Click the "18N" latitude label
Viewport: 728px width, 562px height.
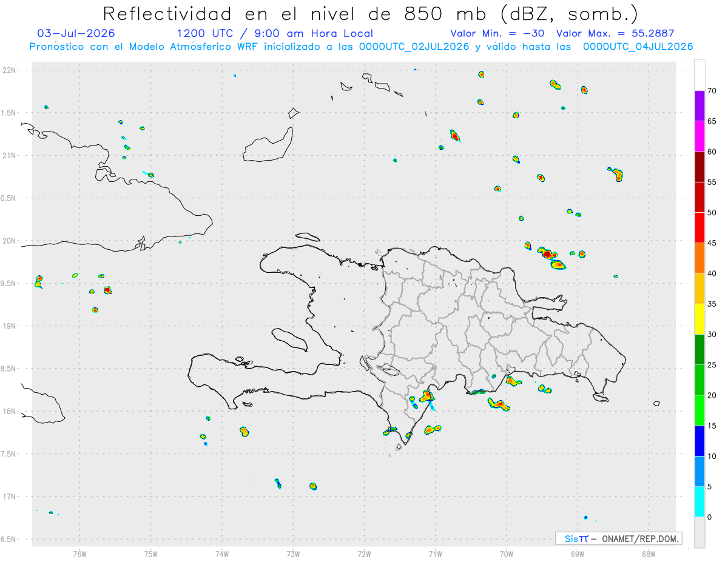[x=9, y=411]
